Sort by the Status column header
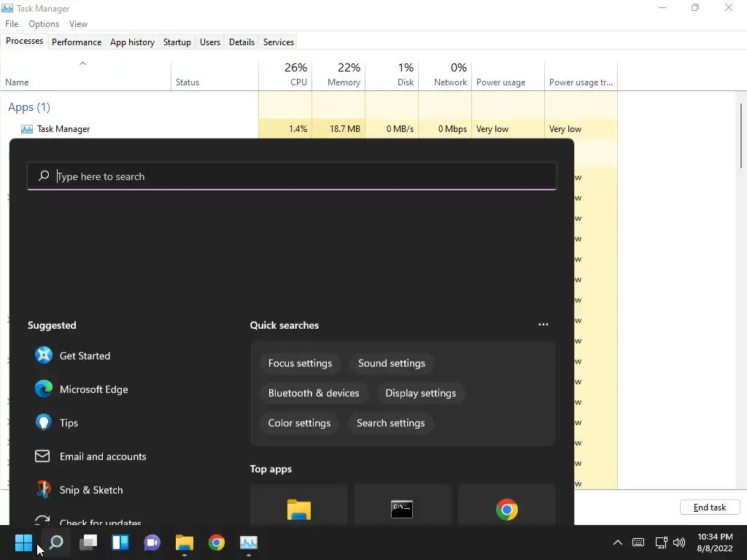The height and width of the screenshot is (560, 747). point(215,75)
